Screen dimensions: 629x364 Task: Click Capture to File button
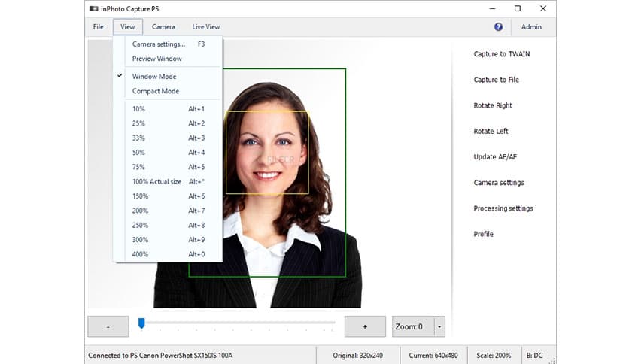(496, 80)
